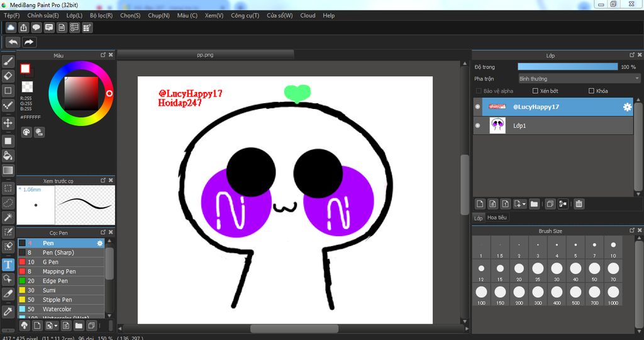Pop out the Cọ: Pen panel
The image size is (644, 340).
[x=103, y=232]
